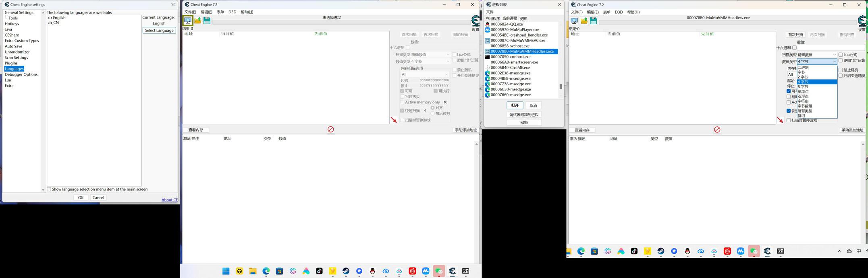Image resolution: width=868 pixels, height=278 pixels.
Task: Choose 8 字节 from the value type list
Action: pyautogui.click(x=817, y=87)
